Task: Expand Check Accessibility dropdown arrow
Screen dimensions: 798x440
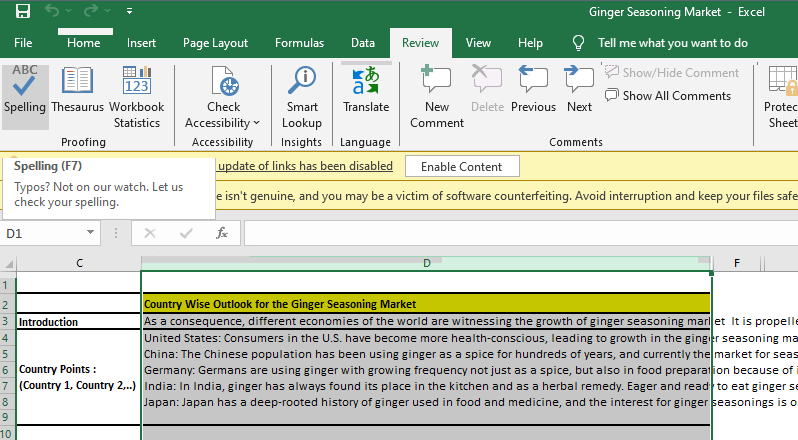Action: (256, 123)
